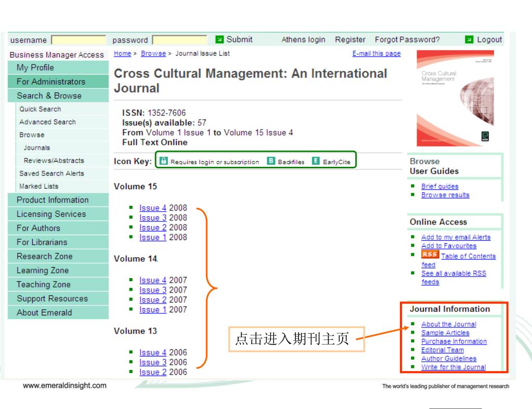Focus the username input field
532x409 pixels.
point(79,40)
